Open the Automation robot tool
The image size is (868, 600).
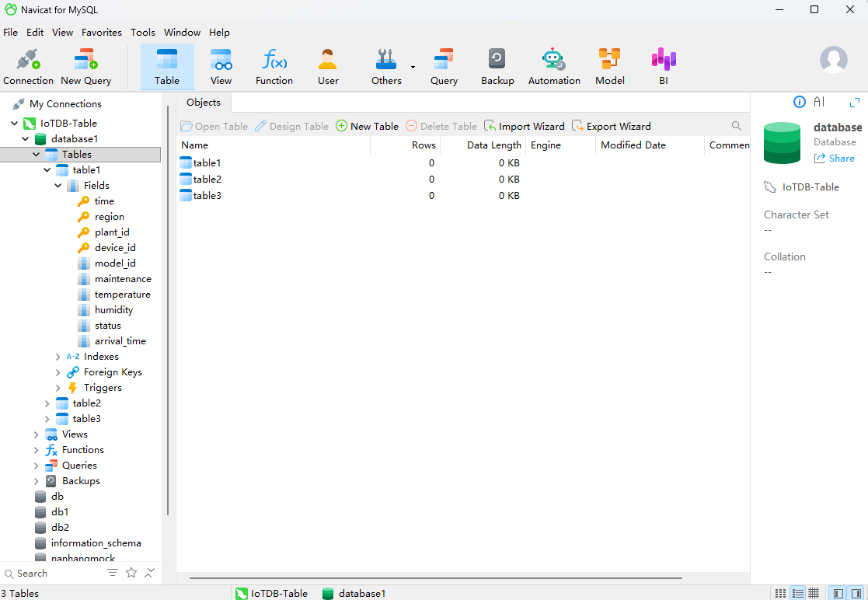[553, 60]
